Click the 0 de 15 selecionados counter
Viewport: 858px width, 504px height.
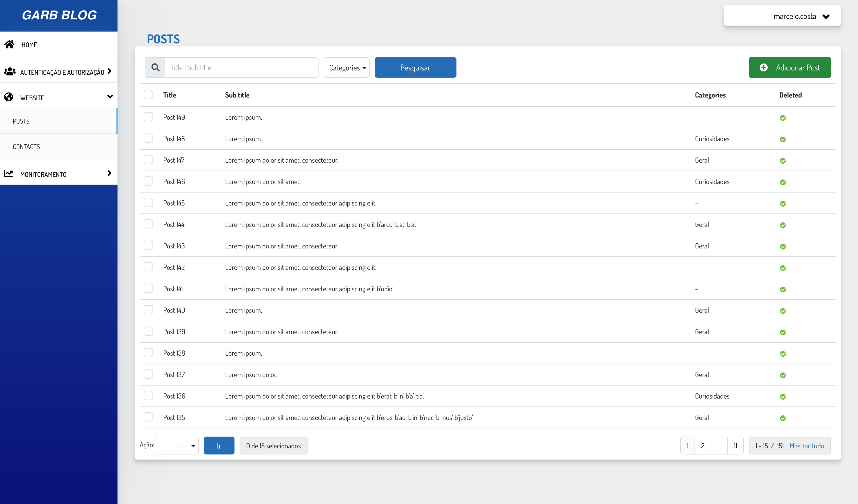coord(273,446)
